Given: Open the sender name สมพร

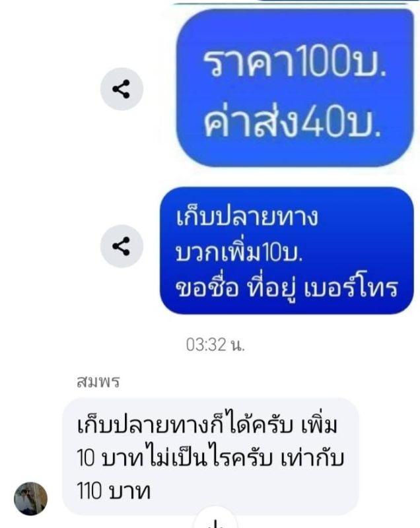Looking at the screenshot, I should (98, 381).
